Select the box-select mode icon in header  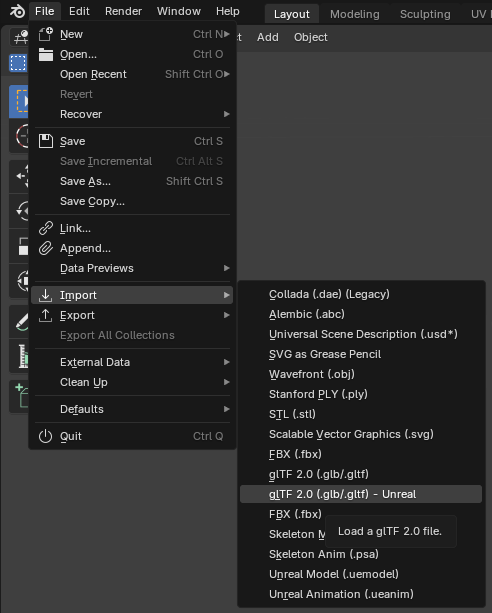tap(18, 63)
